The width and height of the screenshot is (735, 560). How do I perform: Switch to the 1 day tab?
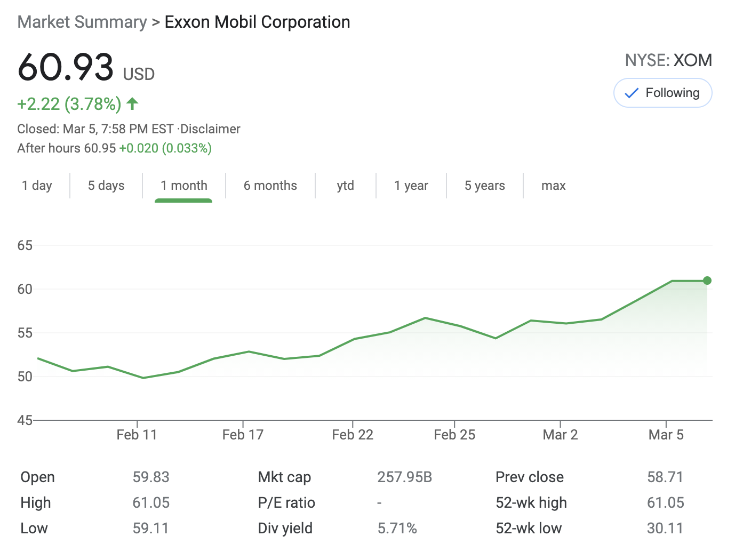37,186
